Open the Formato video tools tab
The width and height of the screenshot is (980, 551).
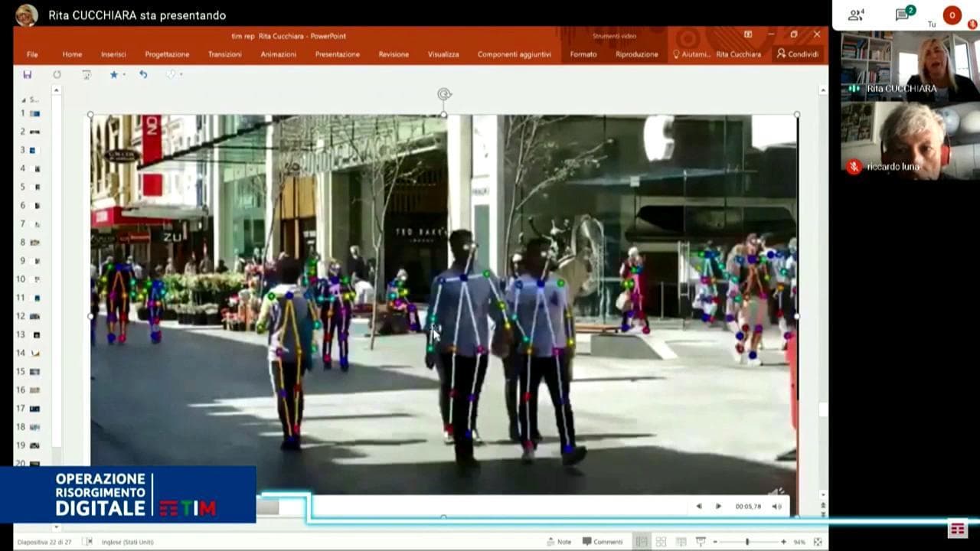coord(583,54)
